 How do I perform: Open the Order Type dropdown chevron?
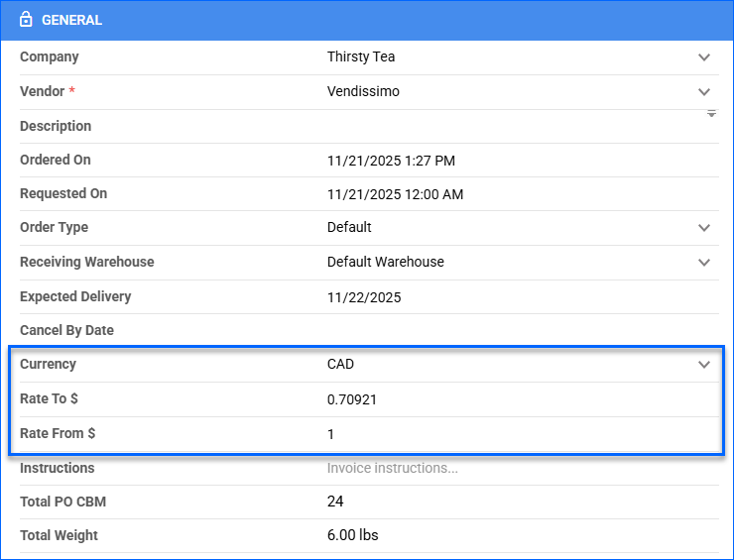(704, 228)
